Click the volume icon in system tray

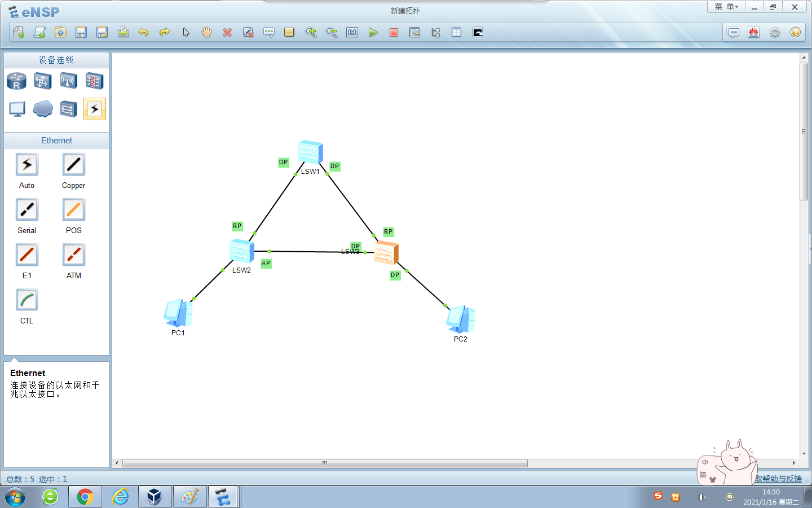(702, 497)
